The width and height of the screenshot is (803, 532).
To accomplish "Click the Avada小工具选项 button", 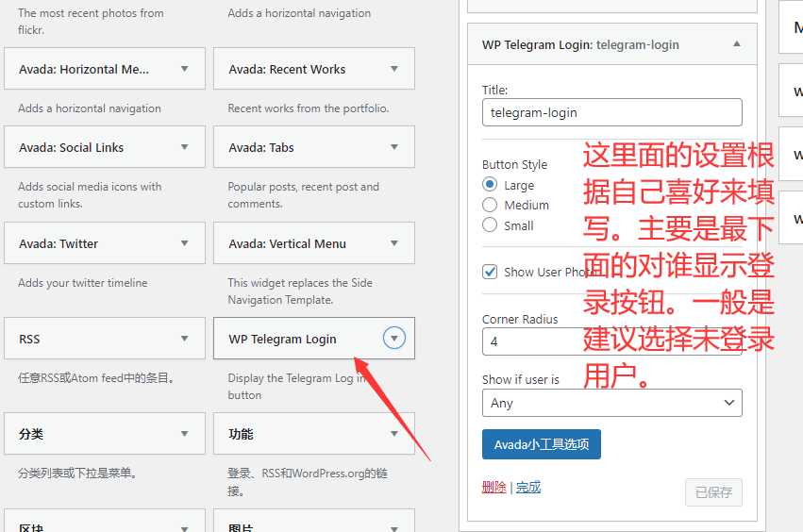I will (541, 444).
